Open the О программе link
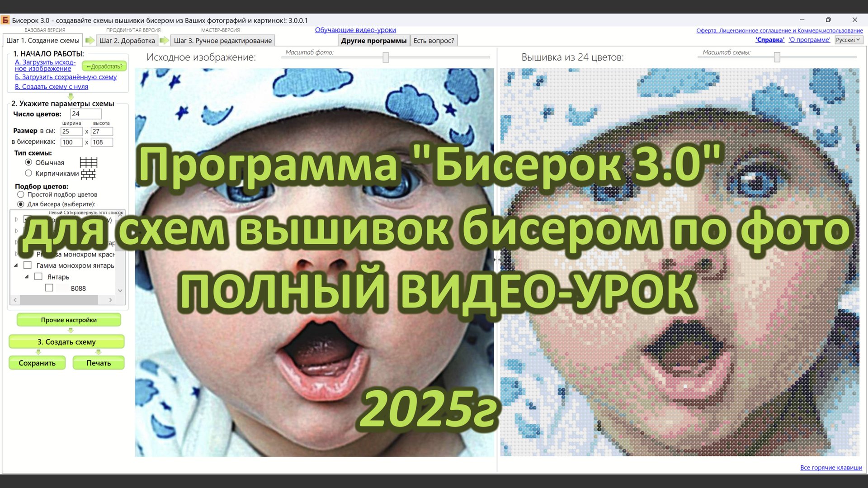 point(809,40)
